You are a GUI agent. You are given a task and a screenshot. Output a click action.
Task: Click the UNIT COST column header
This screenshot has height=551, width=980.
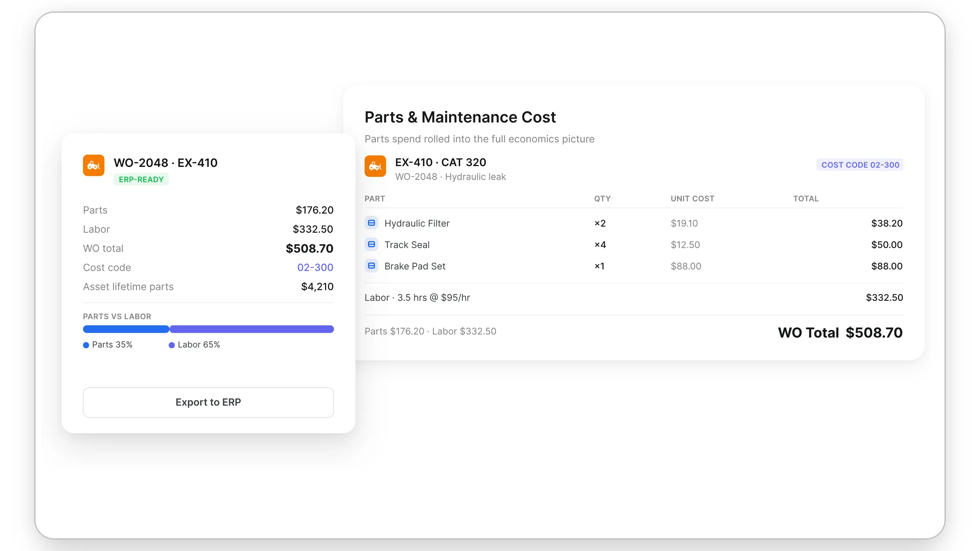click(693, 199)
